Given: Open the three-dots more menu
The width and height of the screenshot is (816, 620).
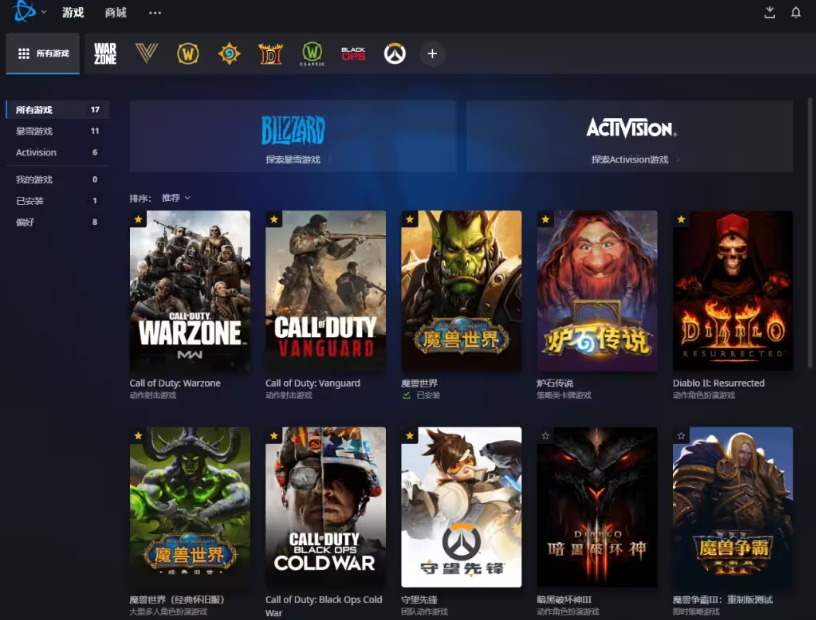Looking at the screenshot, I should [155, 12].
